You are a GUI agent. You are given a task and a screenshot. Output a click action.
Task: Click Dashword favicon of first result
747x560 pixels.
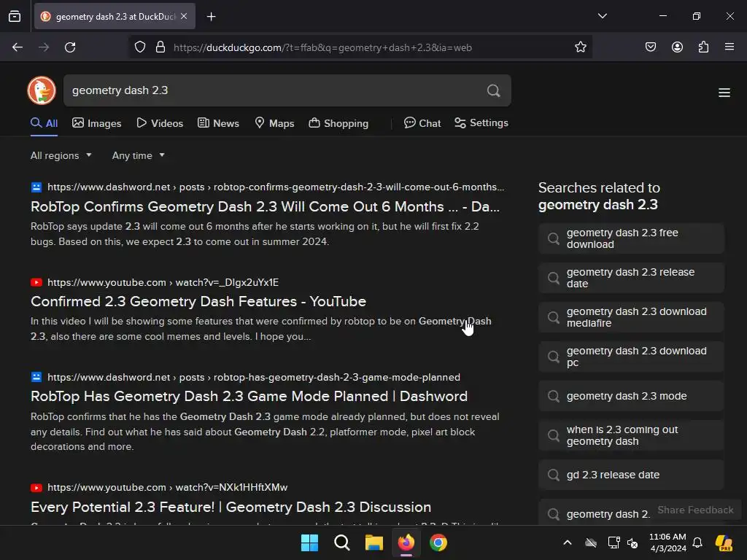tap(36, 187)
